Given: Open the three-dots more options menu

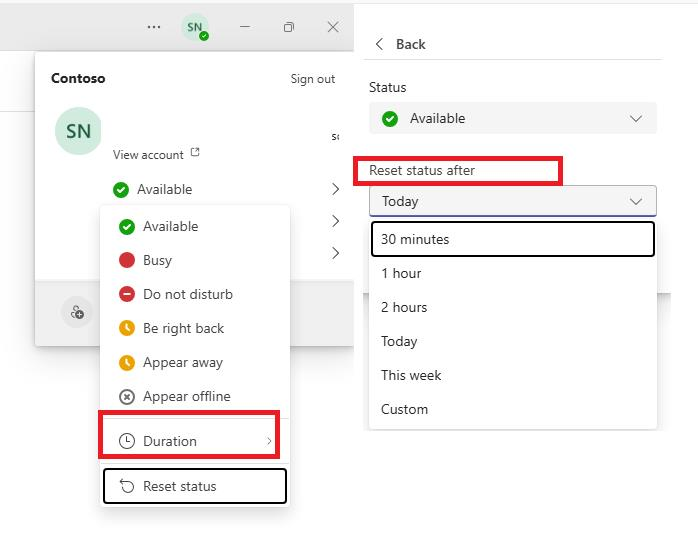Looking at the screenshot, I should tap(154, 27).
